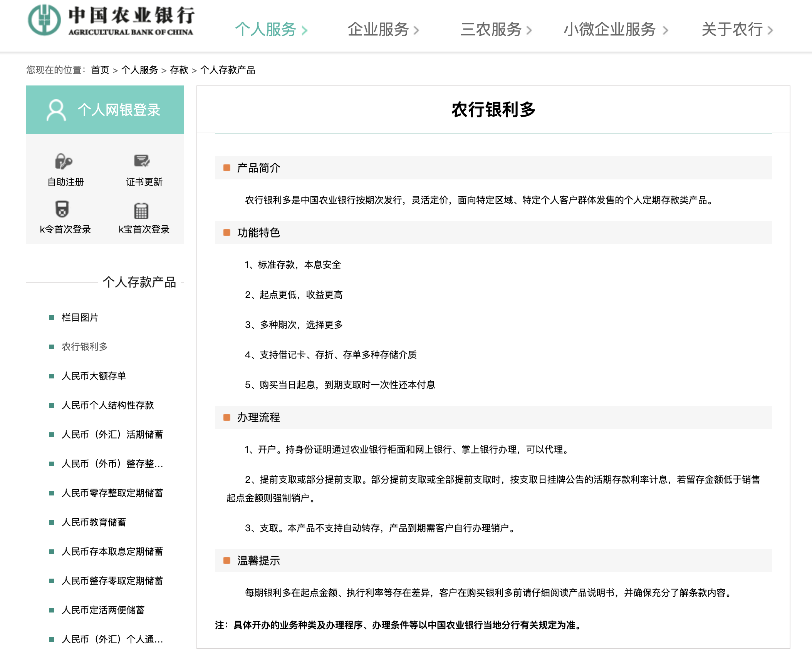Open 人民币存本取息定期储蓄 in the sidebar

pyautogui.click(x=112, y=552)
